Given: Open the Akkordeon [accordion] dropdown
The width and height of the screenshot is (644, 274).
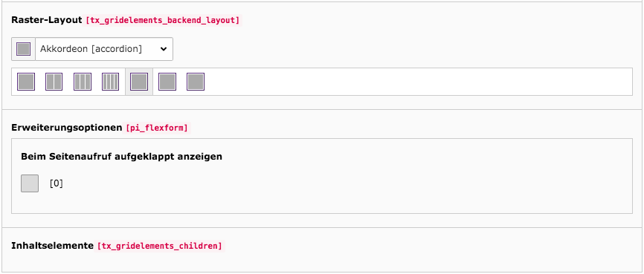Looking at the screenshot, I should pyautogui.click(x=104, y=49).
